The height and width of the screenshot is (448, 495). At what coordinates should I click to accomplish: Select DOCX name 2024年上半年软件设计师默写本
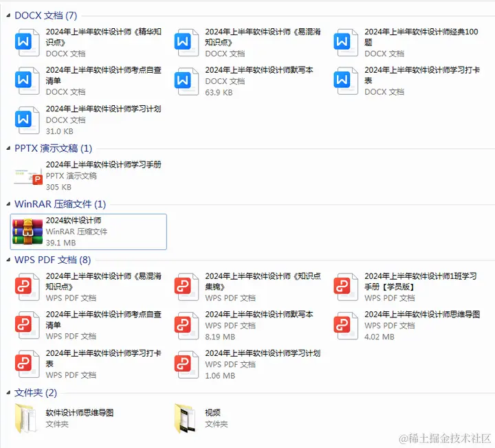click(259, 70)
